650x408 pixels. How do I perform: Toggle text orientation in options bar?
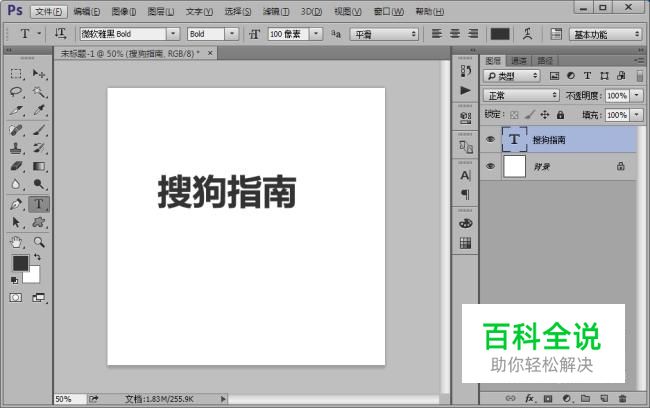61,34
